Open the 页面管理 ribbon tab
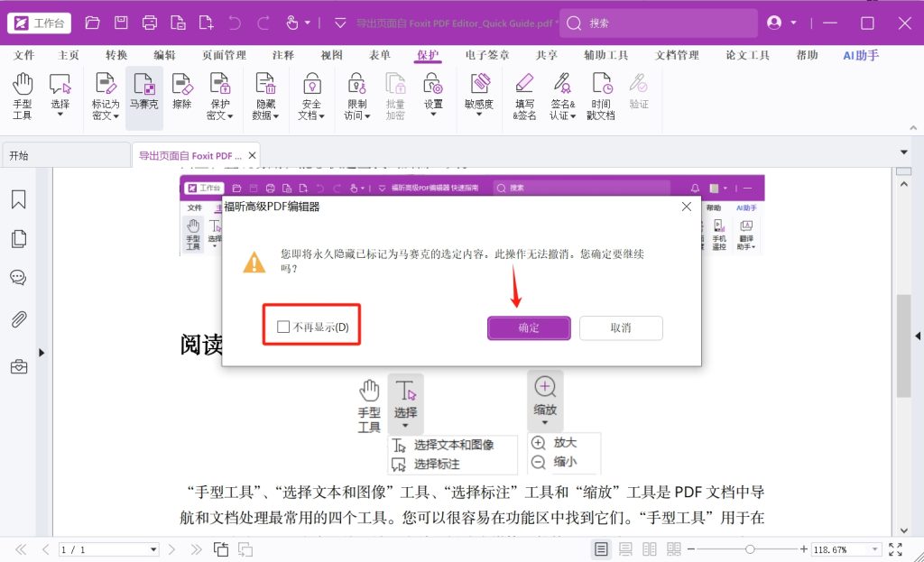924x562 pixels. click(x=224, y=55)
